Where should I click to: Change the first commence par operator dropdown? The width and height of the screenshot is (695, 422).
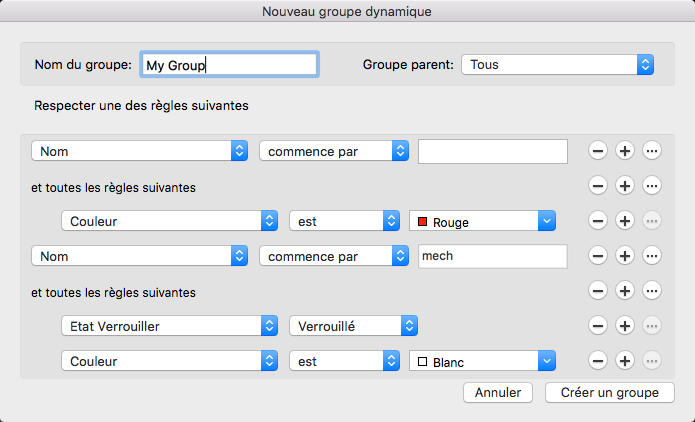click(x=334, y=151)
